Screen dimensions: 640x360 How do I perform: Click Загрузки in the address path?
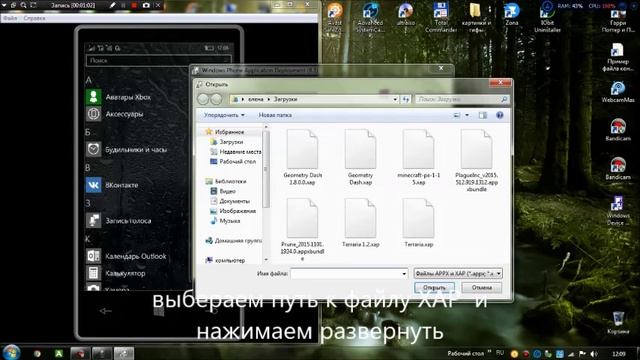285,99
